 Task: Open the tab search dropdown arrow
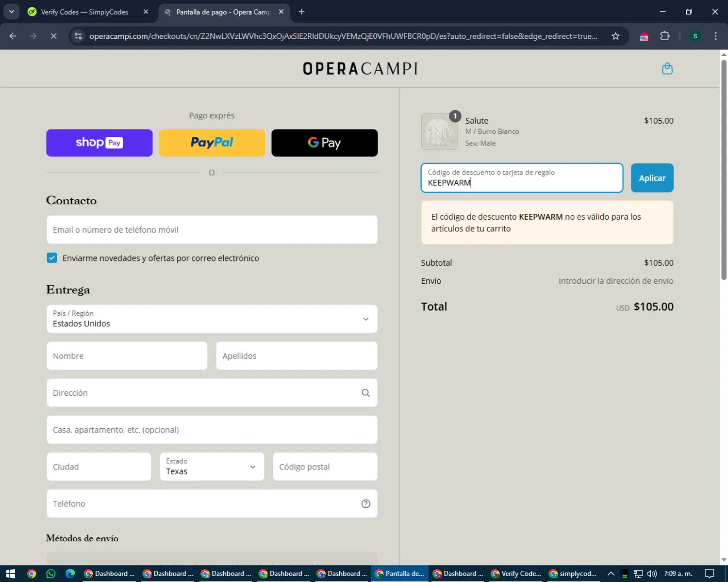(12, 12)
